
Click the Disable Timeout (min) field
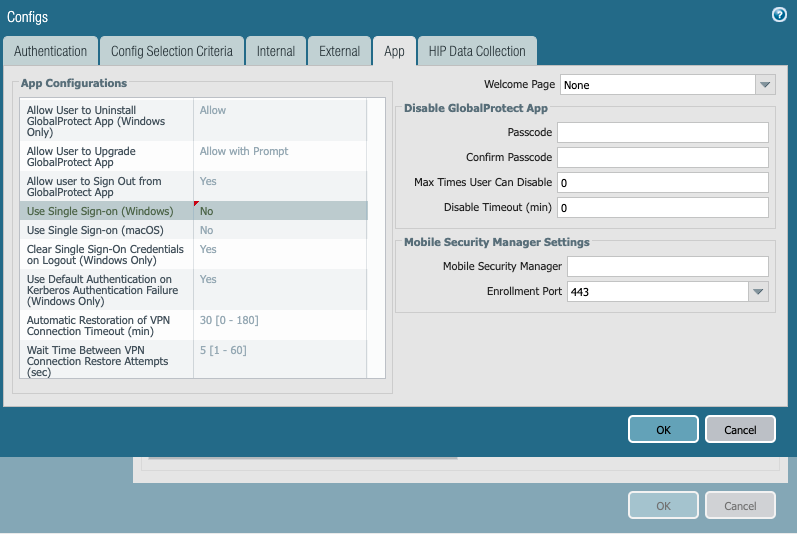click(x=663, y=207)
